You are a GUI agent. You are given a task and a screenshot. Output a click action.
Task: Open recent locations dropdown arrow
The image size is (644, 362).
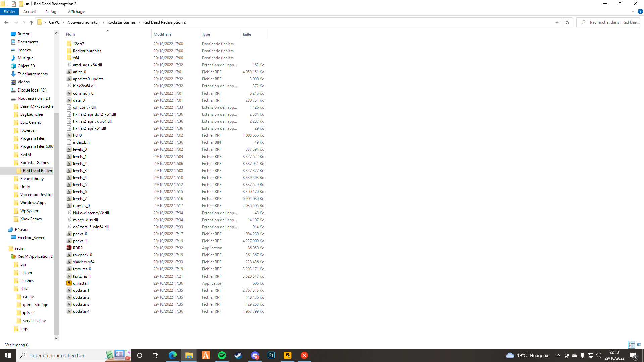pyautogui.click(x=24, y=22)
